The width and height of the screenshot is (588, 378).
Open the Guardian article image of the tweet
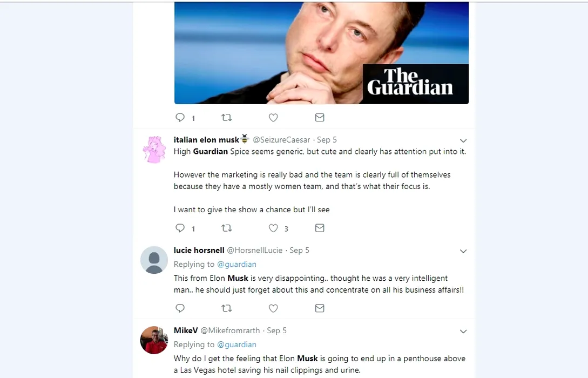click(321, 53)
